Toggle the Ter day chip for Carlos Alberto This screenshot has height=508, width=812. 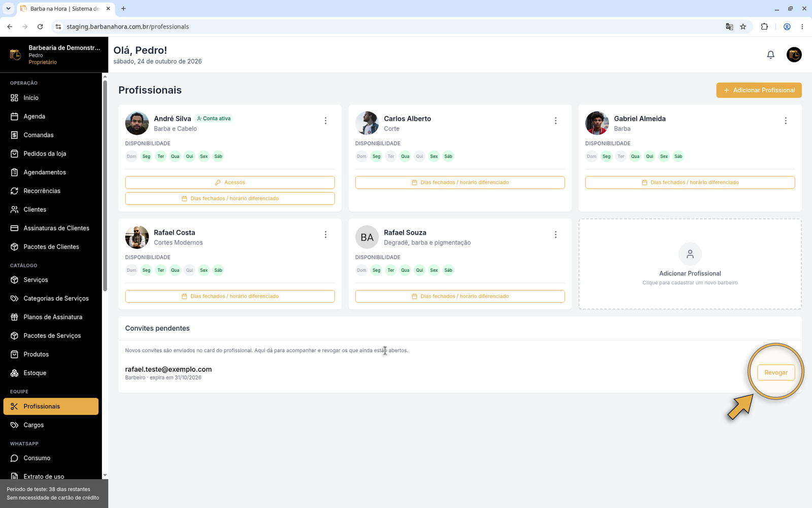(391, 156)
